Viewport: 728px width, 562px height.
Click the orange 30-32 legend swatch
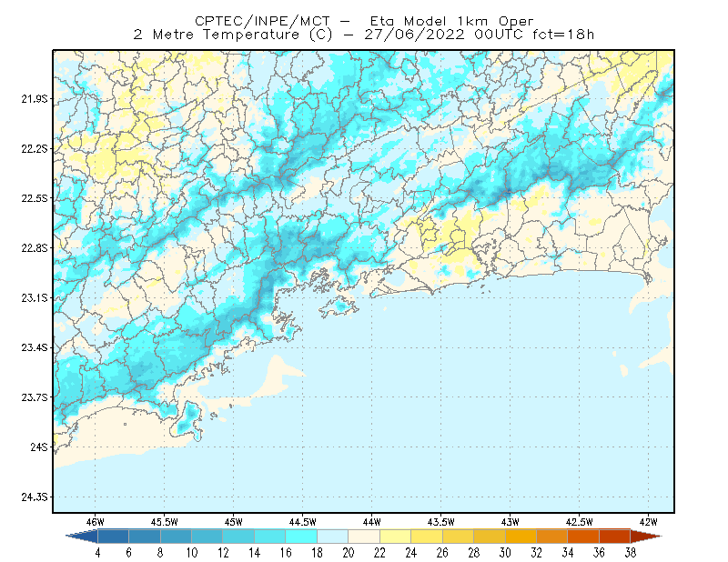(521, 537)
